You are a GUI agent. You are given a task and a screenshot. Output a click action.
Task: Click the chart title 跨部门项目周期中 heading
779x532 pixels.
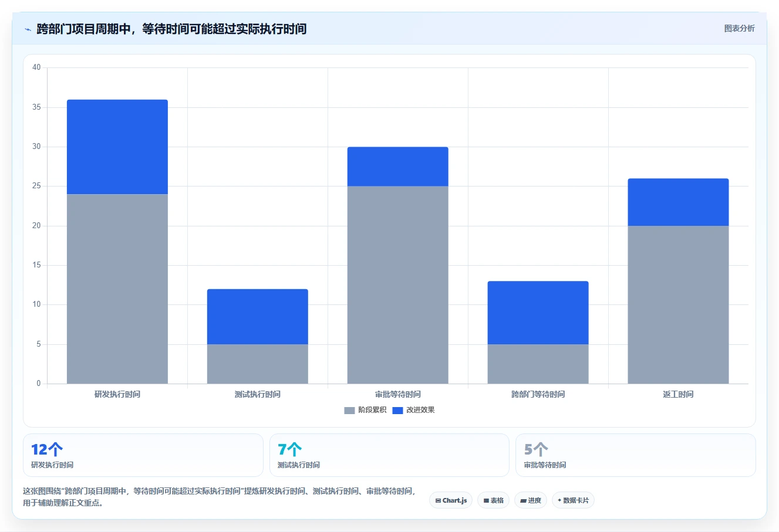click(x=171, y=29)
